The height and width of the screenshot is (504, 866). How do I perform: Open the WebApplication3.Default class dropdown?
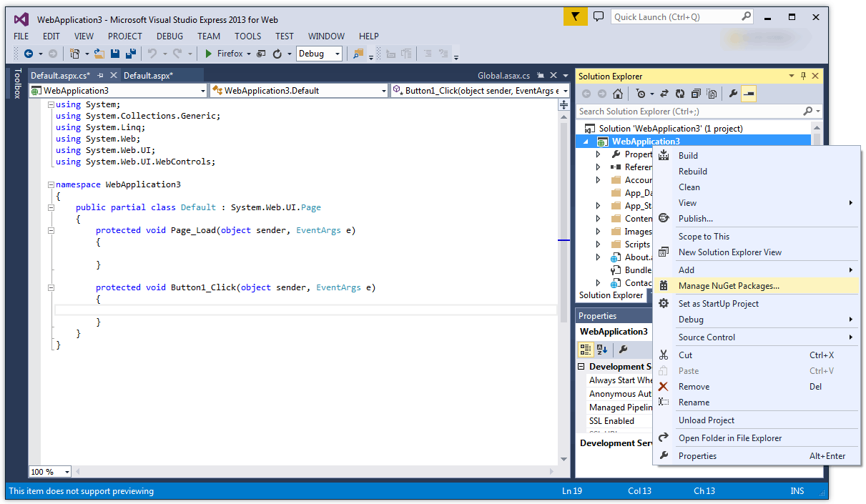384,91
